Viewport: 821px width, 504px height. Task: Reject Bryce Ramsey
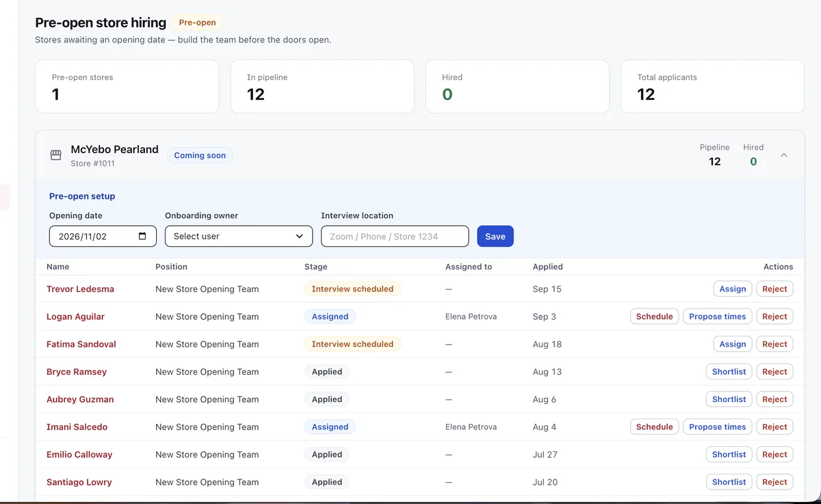pos(774,371)
